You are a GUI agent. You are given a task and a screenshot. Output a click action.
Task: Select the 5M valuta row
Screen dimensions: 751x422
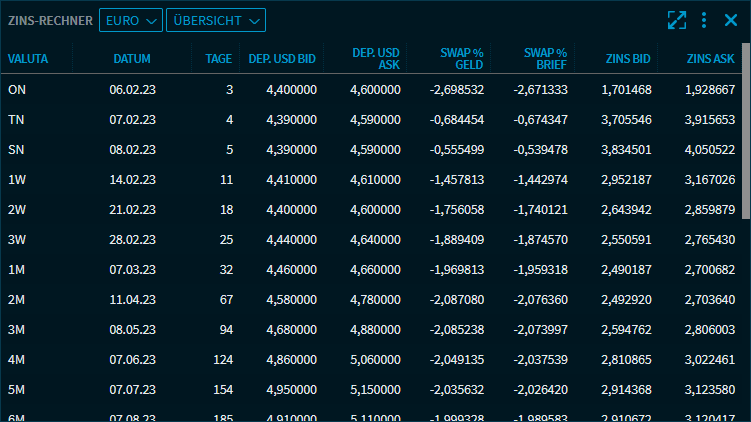click(17, 390)
